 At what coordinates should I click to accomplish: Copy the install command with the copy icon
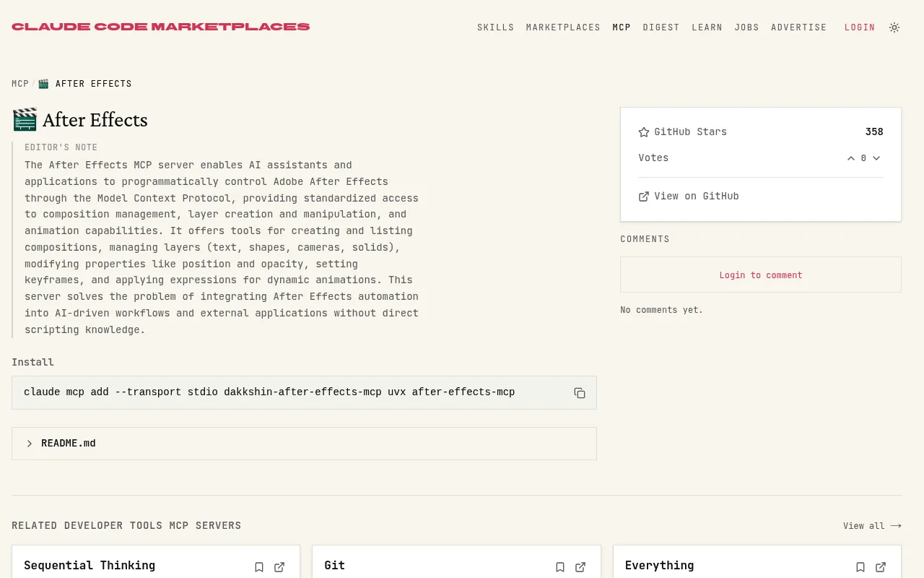(x=580, y=393)
